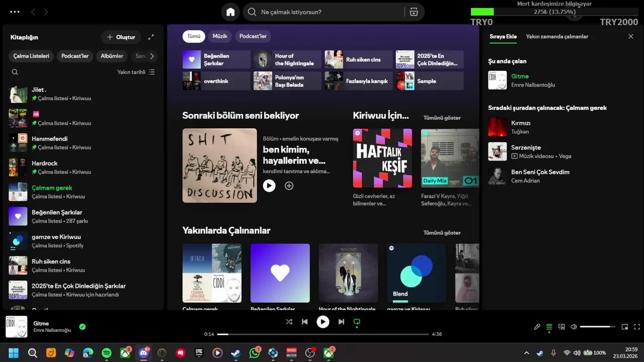Screen dimensions: 644x362
Task: Open 'Jilet .' playlist in library
Action: point(84,94)
